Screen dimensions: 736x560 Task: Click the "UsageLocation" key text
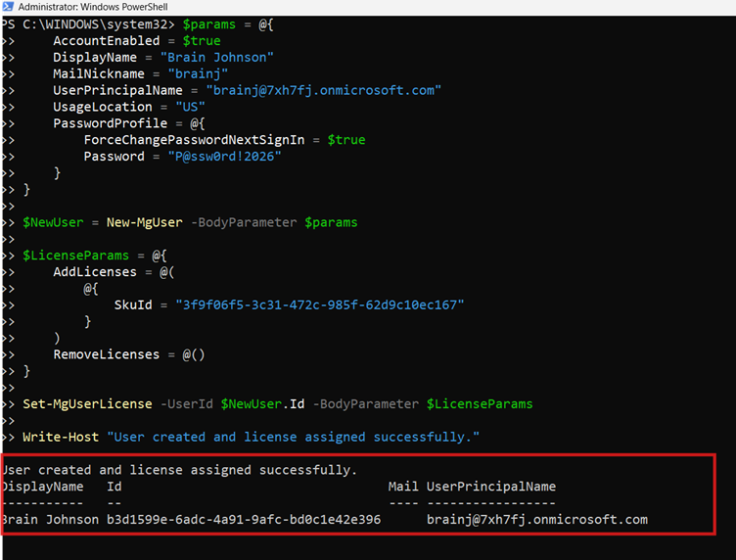[x=103, y=107]
